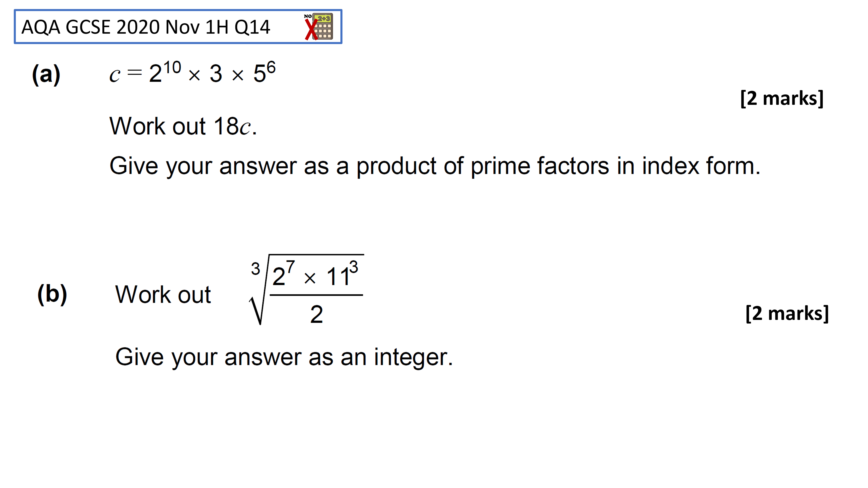Click the part (b) label
Screen dimensions: 868x488
pyautogui.click(x=52, y=294)
